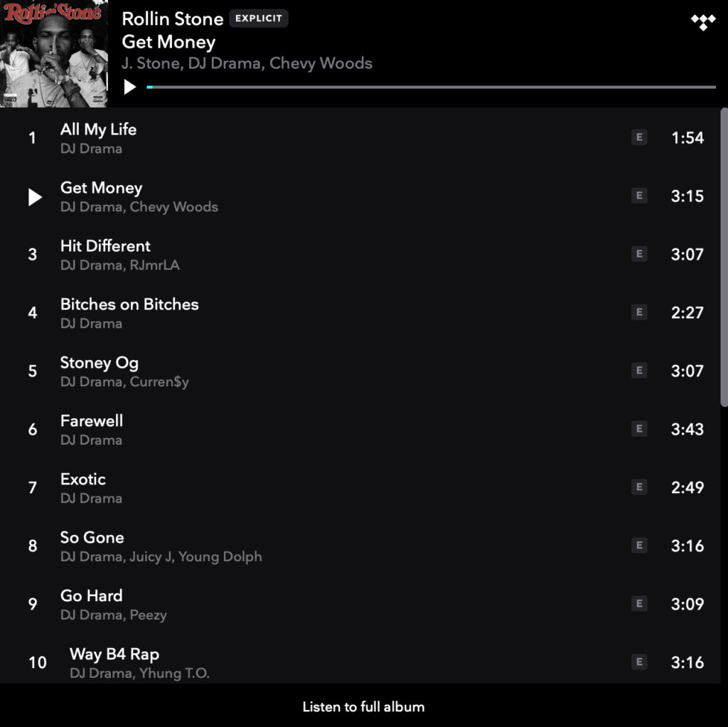
Task: Play the current track Get Money
Action: click(x=129, y=87)
